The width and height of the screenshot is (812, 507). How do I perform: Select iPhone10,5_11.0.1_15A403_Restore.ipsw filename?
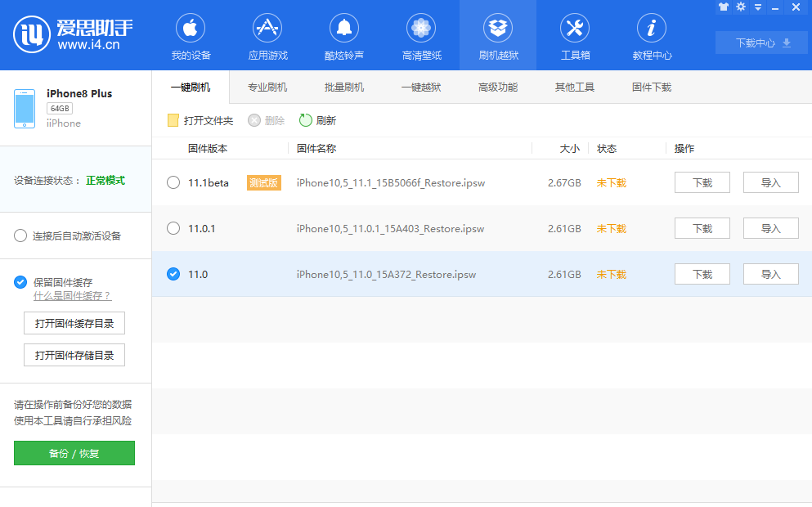pos(390,228)
